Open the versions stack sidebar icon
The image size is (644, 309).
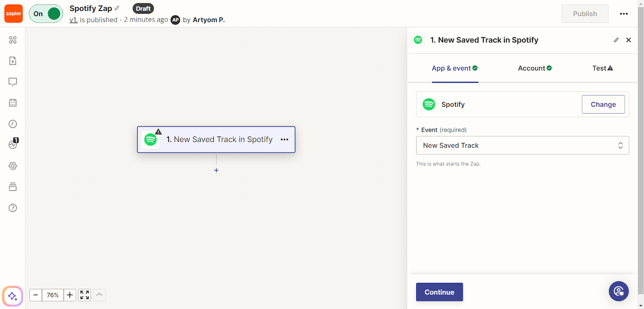pos(13,187)
